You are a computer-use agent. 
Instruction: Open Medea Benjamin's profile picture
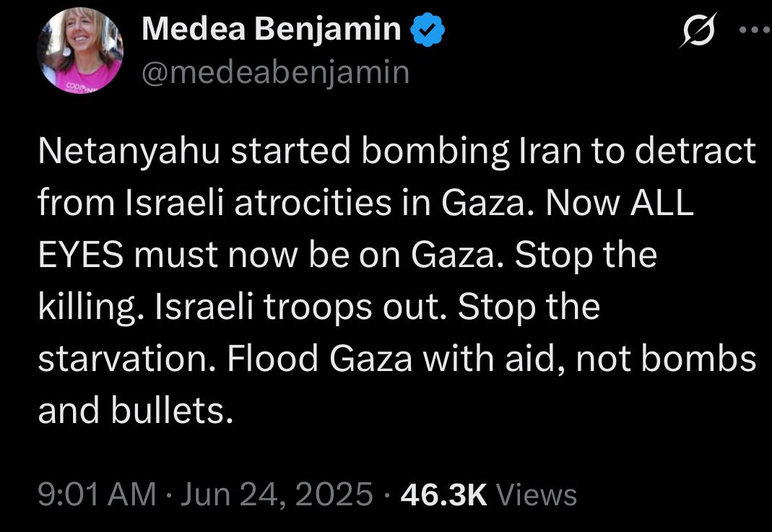point(80,51)
